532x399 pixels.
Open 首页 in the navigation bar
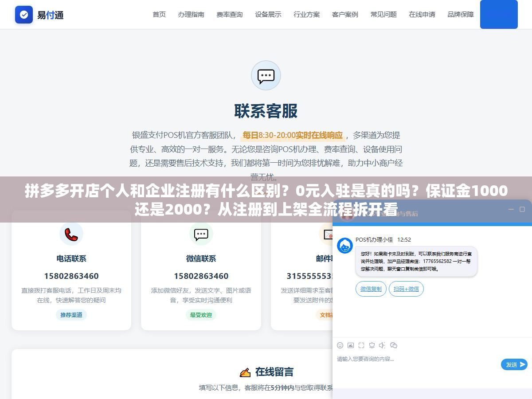pyautogui.click(x=159, y=15)
